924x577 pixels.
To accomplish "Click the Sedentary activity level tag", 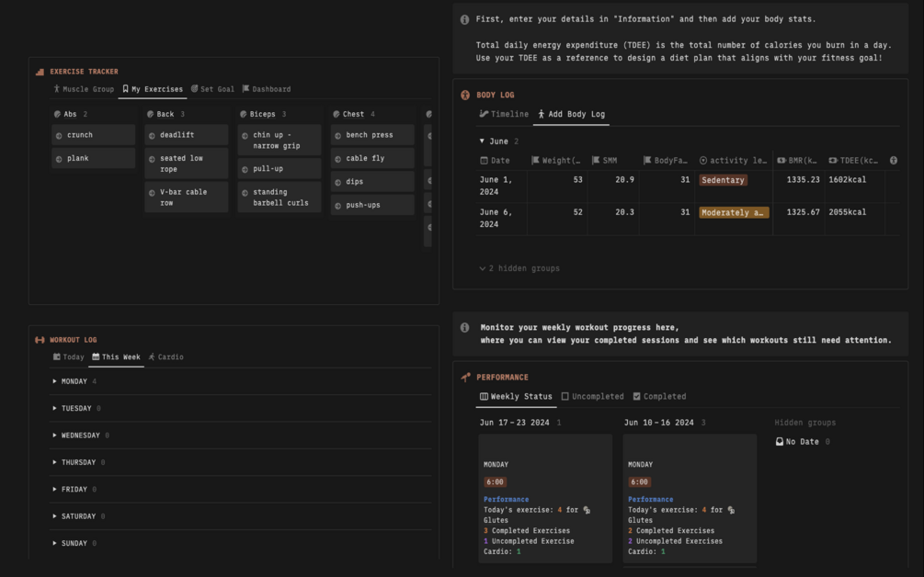I will coord(723,180).
